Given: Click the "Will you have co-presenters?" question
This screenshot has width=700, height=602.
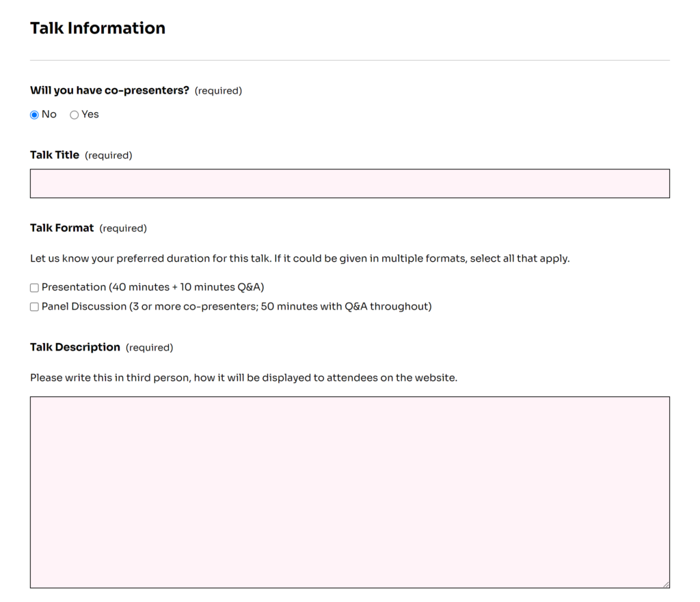Looking at the screenshot, I should click(x=109, y=90).
